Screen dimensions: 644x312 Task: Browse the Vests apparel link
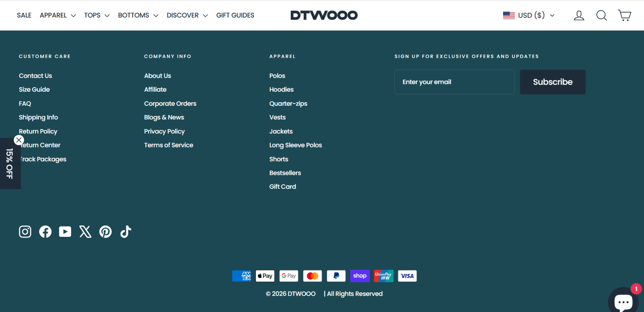277,117
